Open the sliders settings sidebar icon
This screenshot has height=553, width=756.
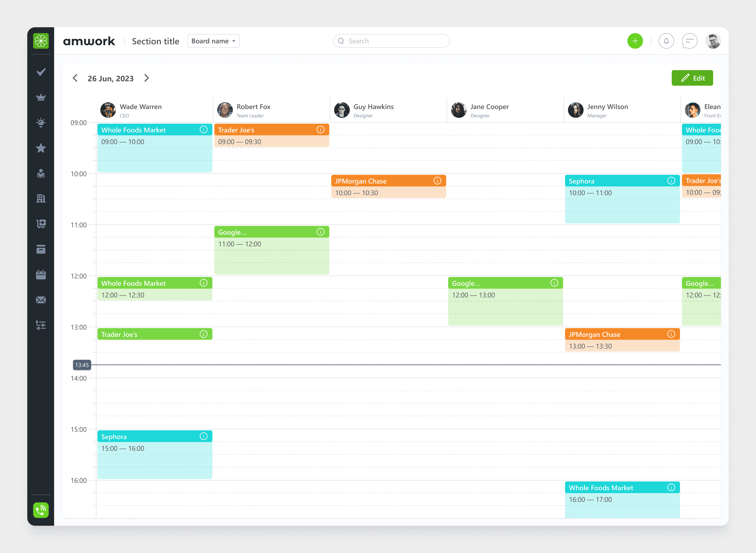(41, 325)
